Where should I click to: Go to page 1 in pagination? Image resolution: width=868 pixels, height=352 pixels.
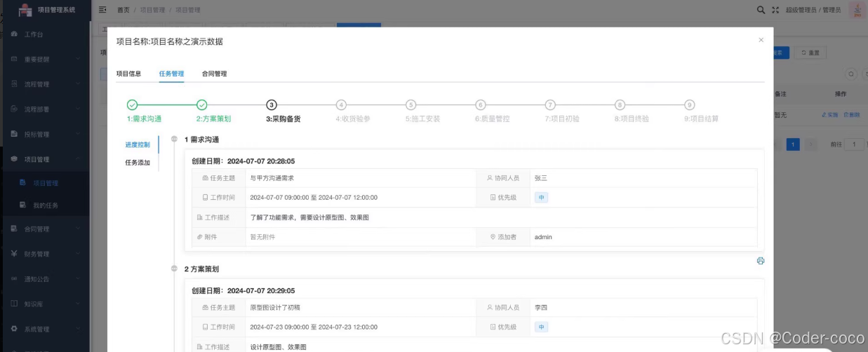pos(793,144)
